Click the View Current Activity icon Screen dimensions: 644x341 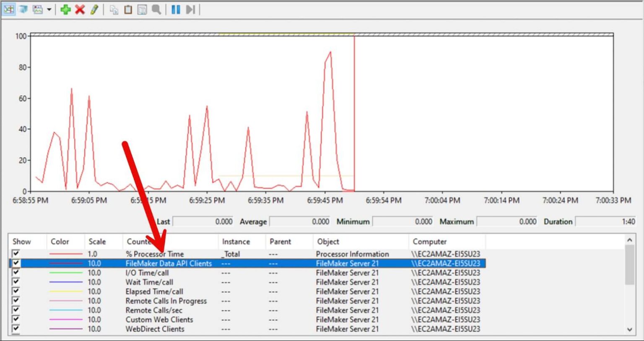click(x=9, y=9)
